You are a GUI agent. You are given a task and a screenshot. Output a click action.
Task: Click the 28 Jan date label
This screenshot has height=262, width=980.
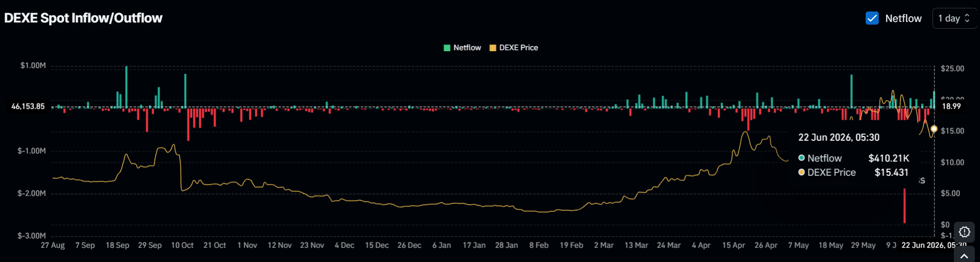pos(506,245)
